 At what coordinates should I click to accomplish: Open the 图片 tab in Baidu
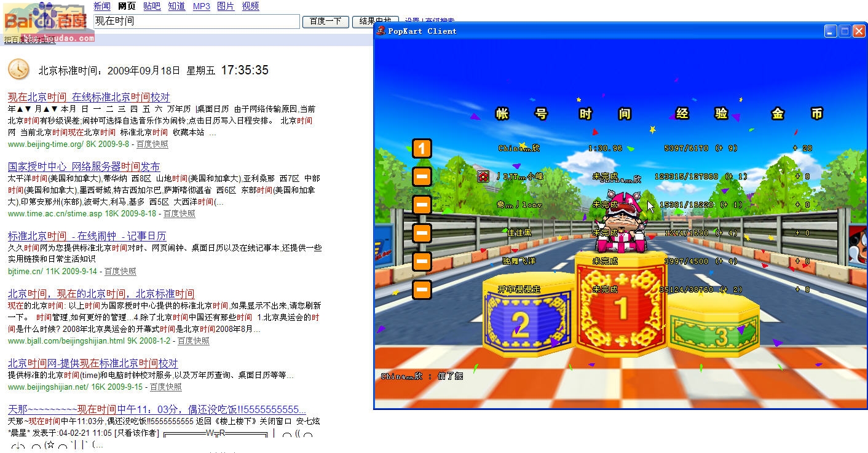point(226,6)
